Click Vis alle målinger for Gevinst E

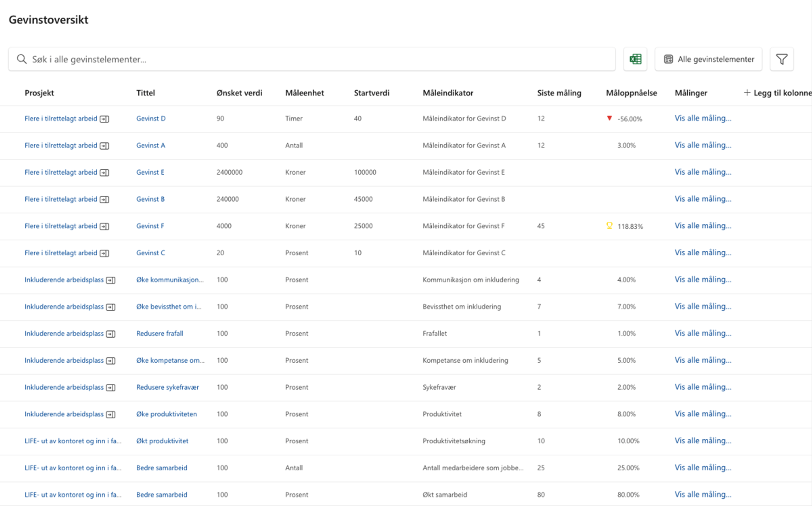point(703,172)
